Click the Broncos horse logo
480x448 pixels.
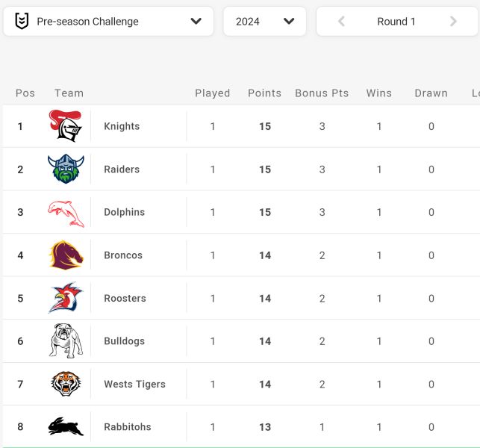click(x=66, y=255)
